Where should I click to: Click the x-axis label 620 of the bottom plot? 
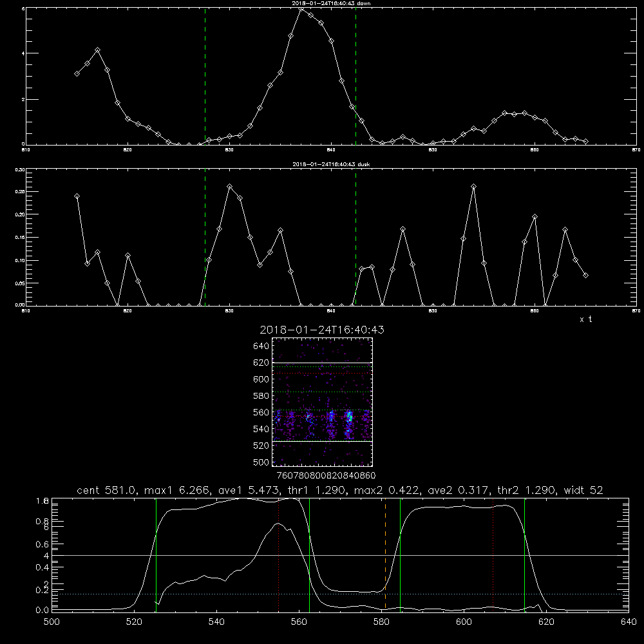[546, 622]
